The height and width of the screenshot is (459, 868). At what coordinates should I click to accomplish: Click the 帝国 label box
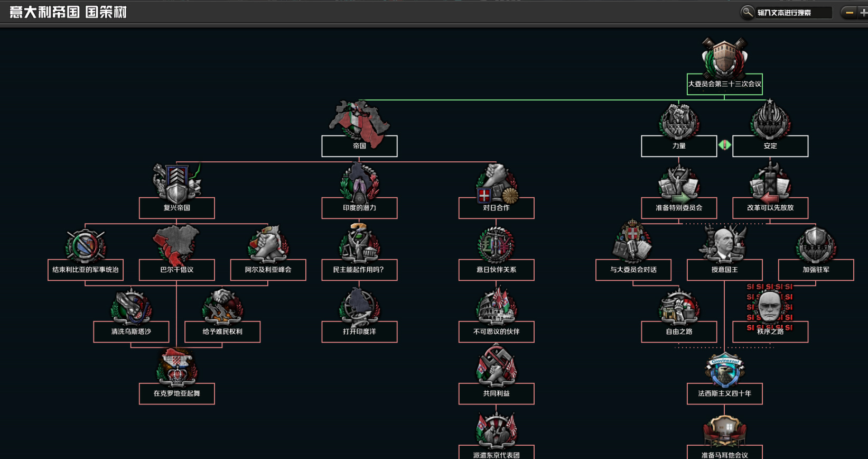coord(359,146)
